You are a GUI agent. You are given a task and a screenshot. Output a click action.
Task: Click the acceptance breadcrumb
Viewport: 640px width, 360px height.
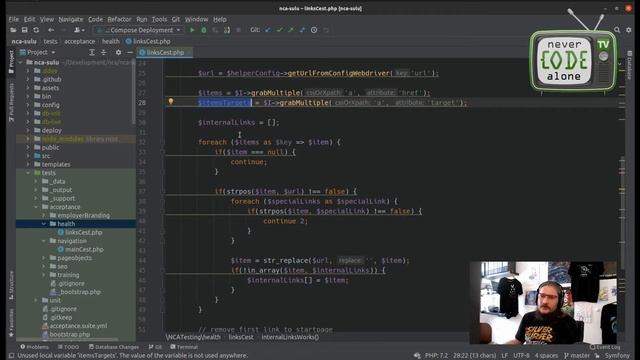click(x=80, y=41)
